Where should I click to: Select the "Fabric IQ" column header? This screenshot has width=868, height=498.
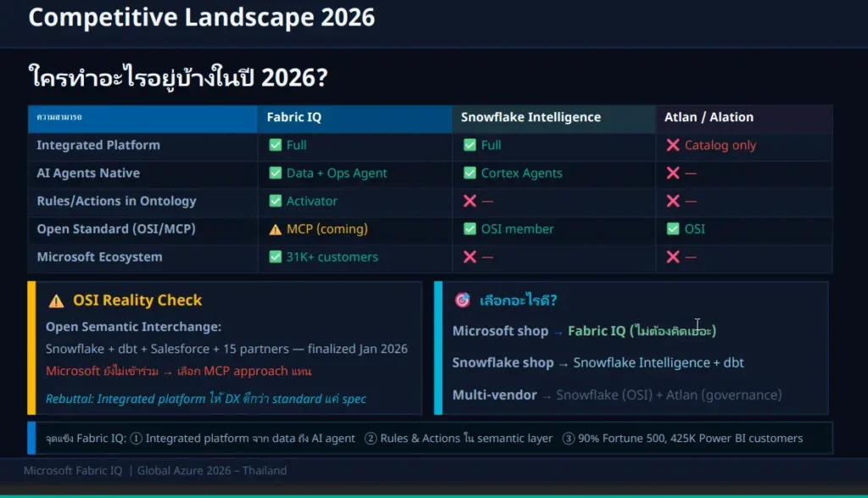(294, 118)
